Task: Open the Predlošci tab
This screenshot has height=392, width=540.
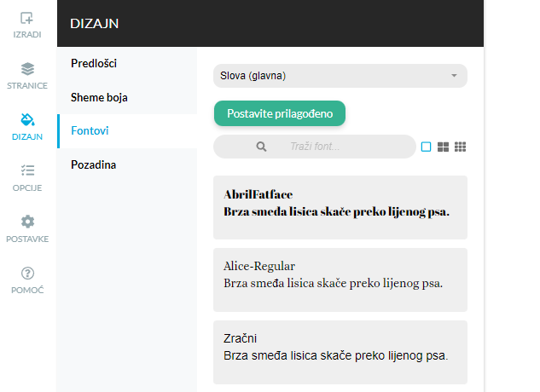Action: tap(94, 64)
